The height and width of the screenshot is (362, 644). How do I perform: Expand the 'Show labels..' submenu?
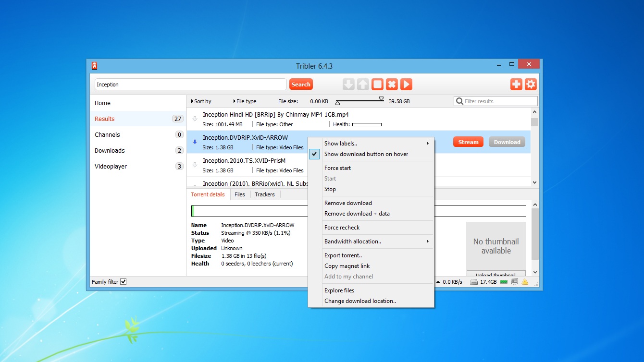371,144
